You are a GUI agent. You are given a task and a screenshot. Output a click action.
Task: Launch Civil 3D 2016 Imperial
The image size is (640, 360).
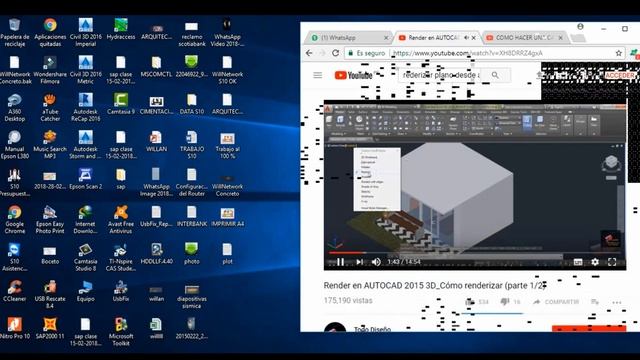coord(86,32)
